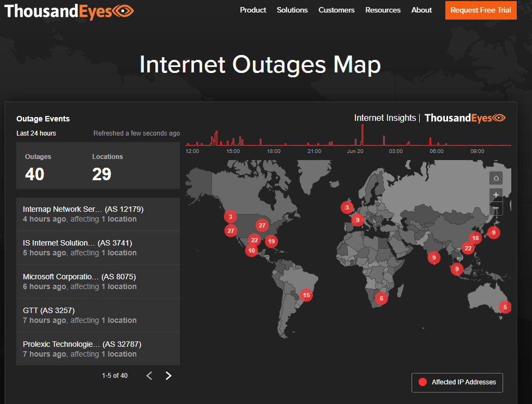Open the Resources navigation menu
Image resolution: width=532 pixels, height=404 pixels.
[x=383, y=10]
